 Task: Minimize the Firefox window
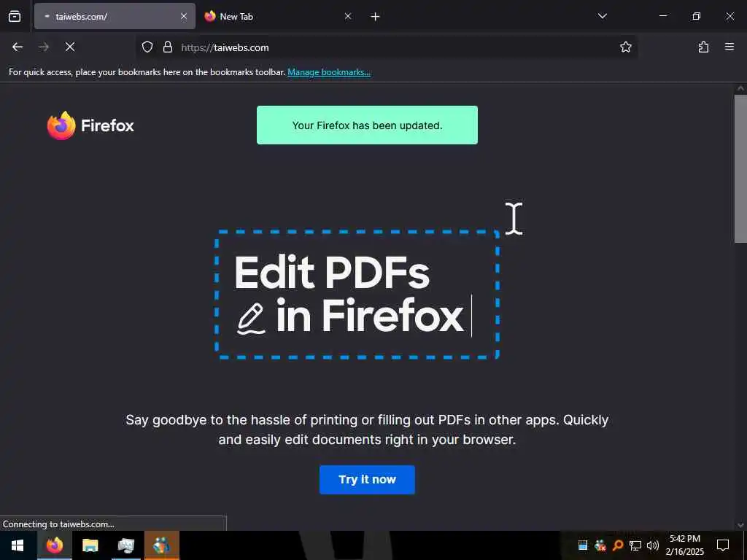[663, 16]
